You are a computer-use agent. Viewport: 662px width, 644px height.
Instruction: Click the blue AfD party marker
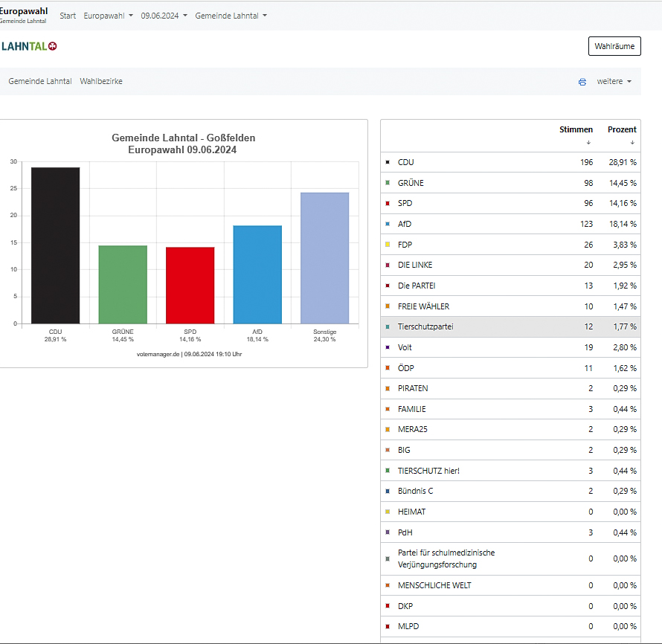[388, 224]
